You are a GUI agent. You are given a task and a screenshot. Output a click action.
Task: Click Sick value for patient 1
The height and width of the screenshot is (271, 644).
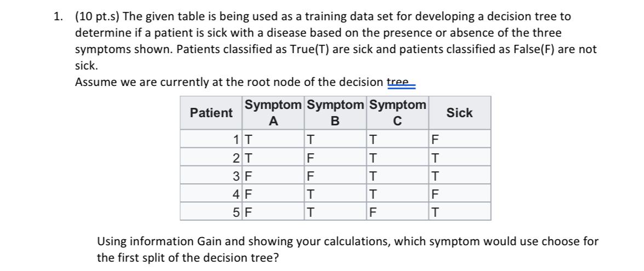click(x=459, y=139)
